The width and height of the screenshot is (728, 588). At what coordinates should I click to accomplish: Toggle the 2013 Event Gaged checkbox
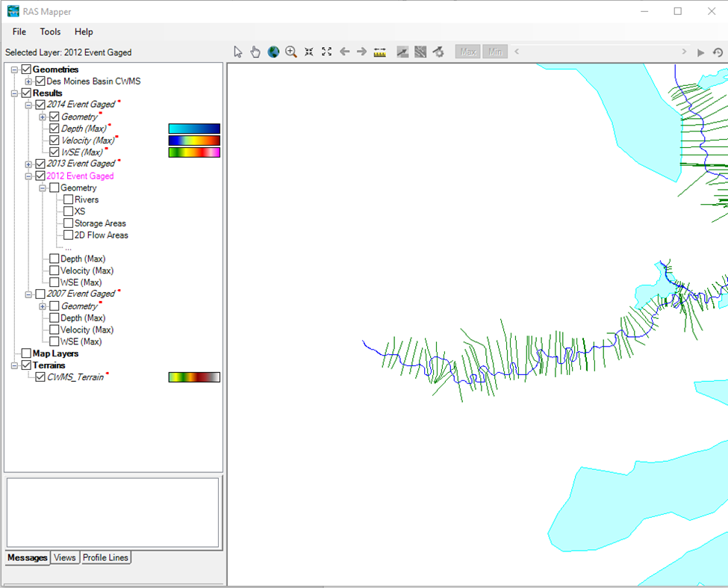click(x=40, y=164)
